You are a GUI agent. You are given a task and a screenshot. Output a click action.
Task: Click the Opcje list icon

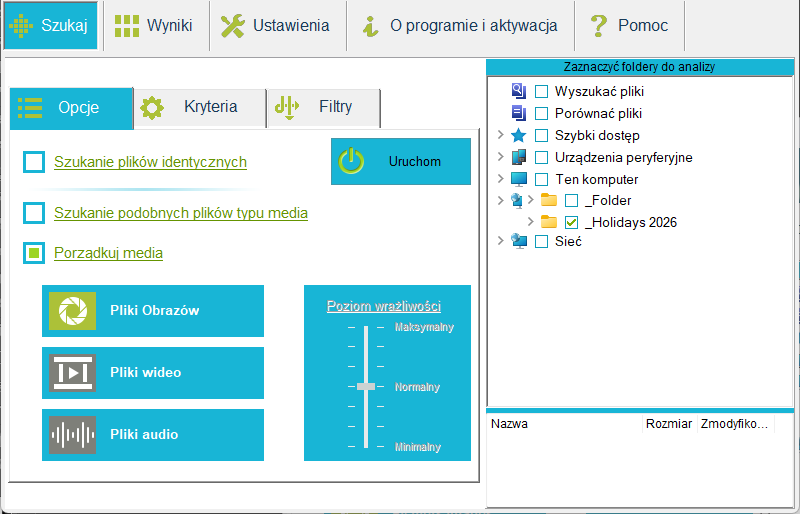click(30, 108)
